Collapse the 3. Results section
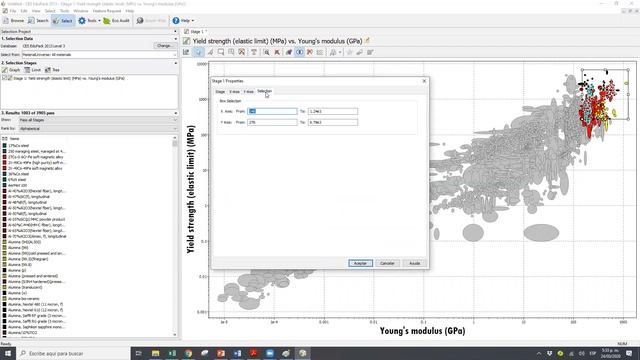This screenshot has height=360, width=640. point(176,113)
